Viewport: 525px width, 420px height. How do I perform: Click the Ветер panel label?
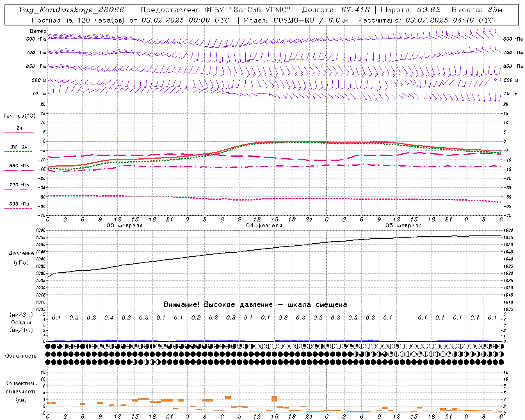point(38,31)
